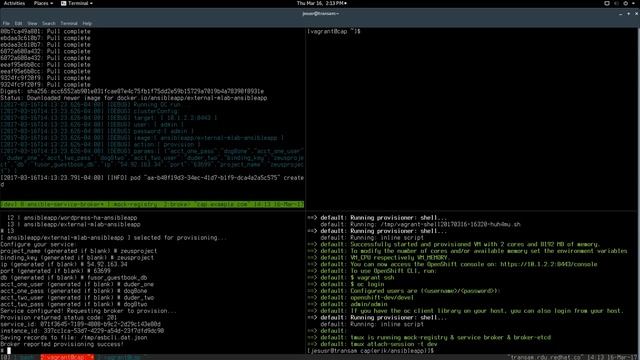
Task: Select the red vagrant@cap tmux window tab
Action: click(67, 357)
